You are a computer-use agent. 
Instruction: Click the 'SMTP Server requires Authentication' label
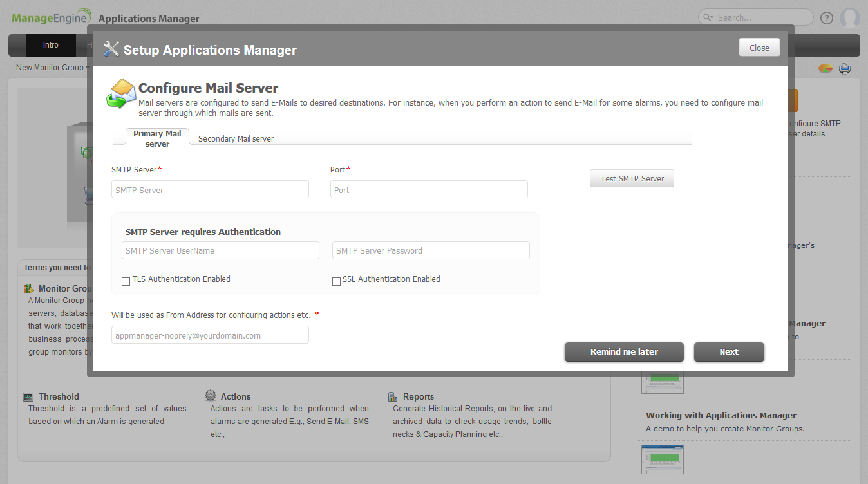(203, 232)
